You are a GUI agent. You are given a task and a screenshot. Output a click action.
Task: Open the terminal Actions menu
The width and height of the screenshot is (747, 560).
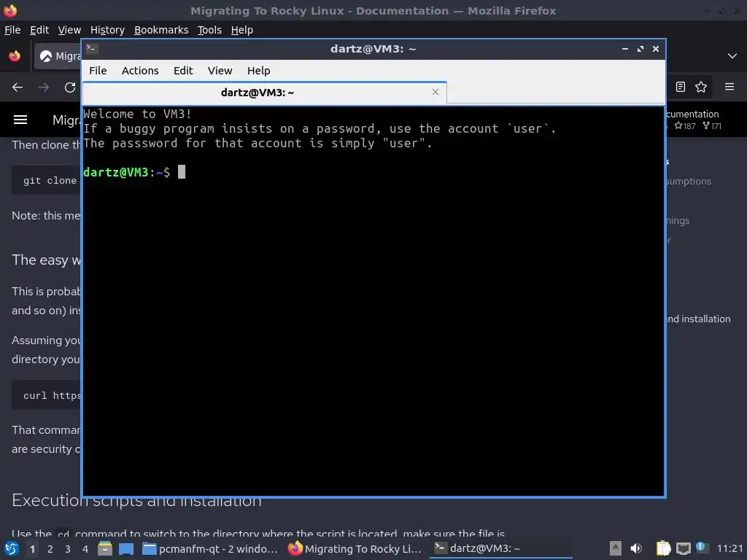[140, 71]
